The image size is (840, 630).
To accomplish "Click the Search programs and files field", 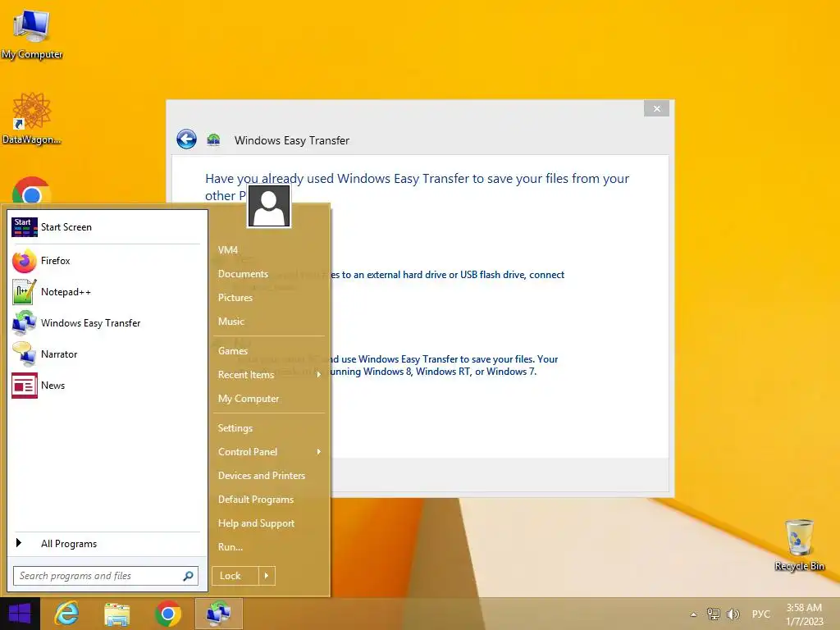I will [x=106, y=576].
